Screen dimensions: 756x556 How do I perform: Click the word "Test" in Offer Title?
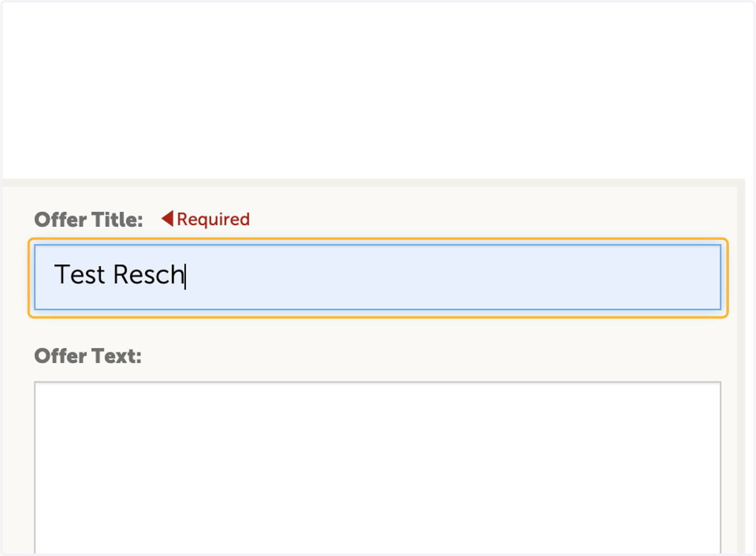pos(80,275)
